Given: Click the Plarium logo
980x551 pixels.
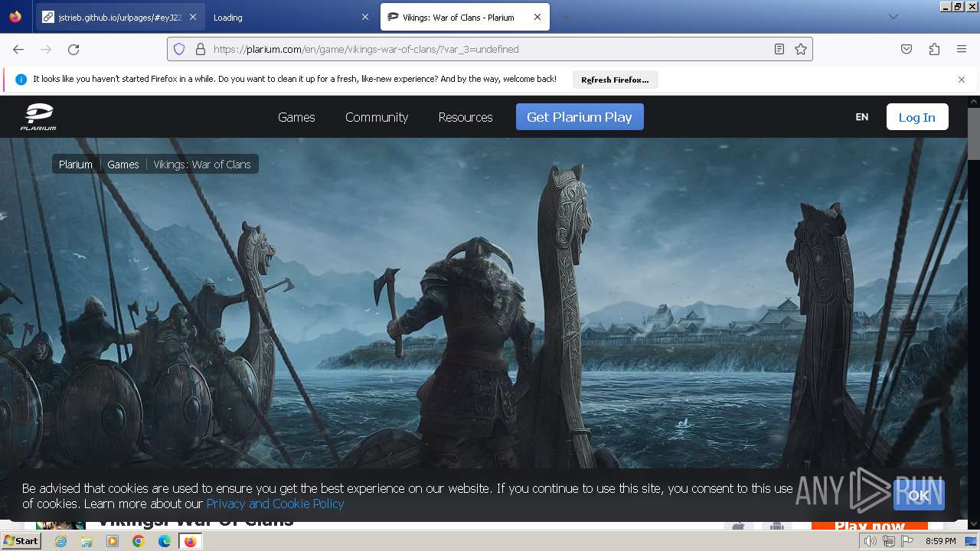Looking at the screenshot, I should pyautogui.click(x=38, y=117).
